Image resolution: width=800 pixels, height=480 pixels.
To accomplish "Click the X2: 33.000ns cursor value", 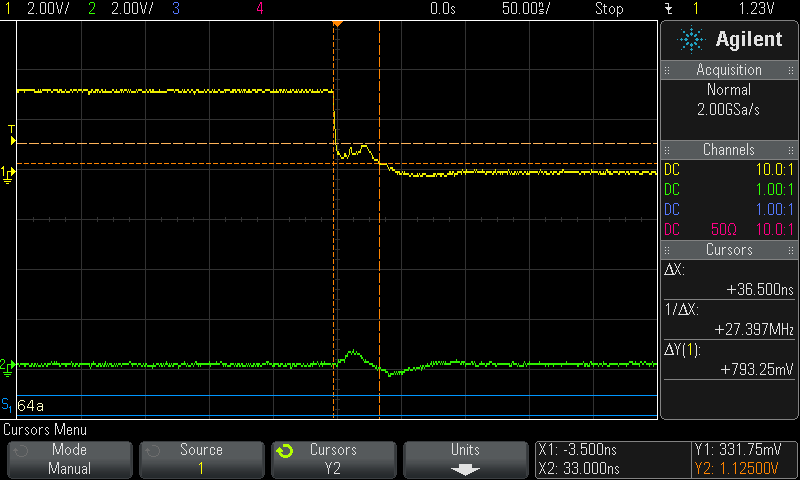I will coord(579,469).
